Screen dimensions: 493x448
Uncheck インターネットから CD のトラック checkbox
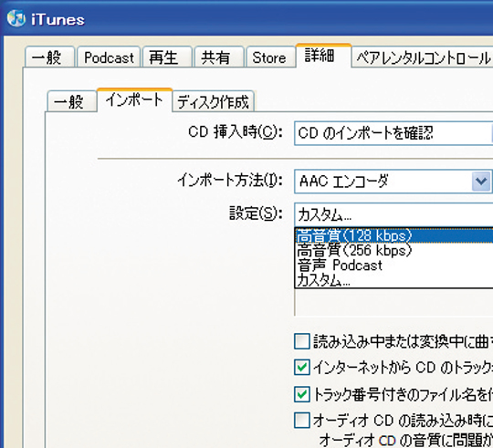click(x=302, y=368)
